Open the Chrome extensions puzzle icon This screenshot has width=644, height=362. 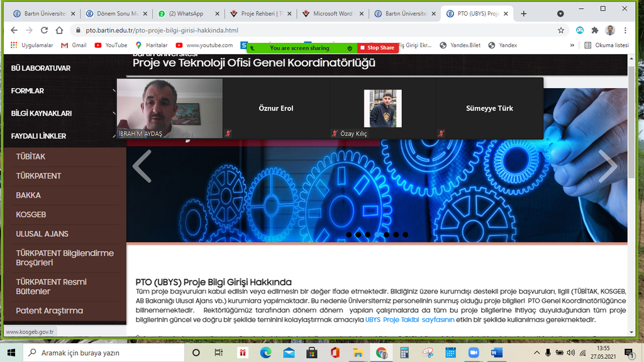coord(594,30)
